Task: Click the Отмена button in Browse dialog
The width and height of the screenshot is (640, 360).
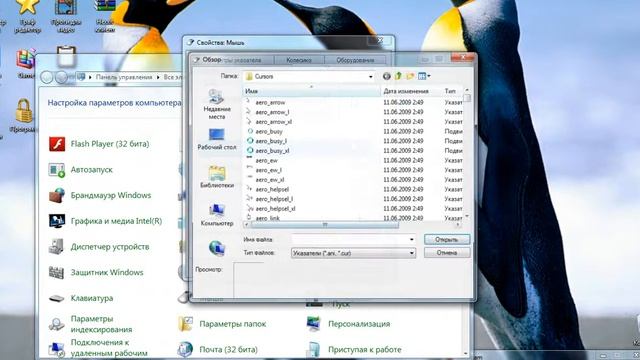Action: [447, 253]
